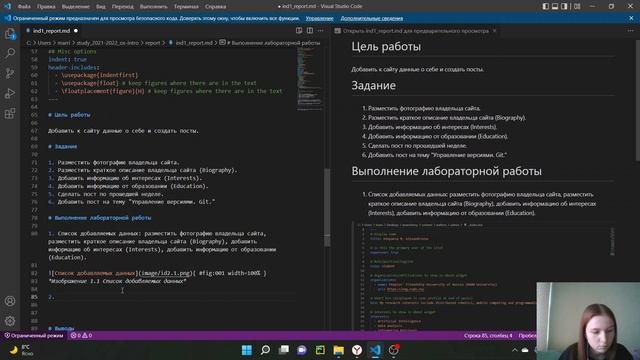Open the Файл menu
Screen dimensions: 640x360
click(24, 7)
